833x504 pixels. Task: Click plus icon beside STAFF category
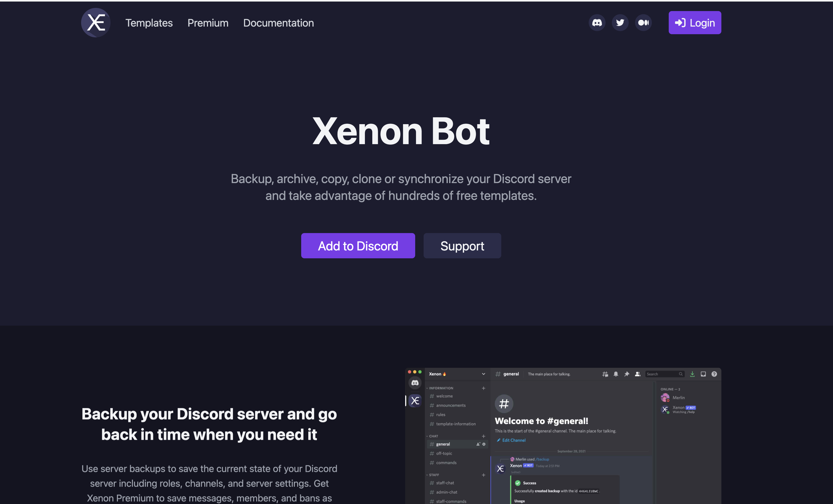(483, 475)
